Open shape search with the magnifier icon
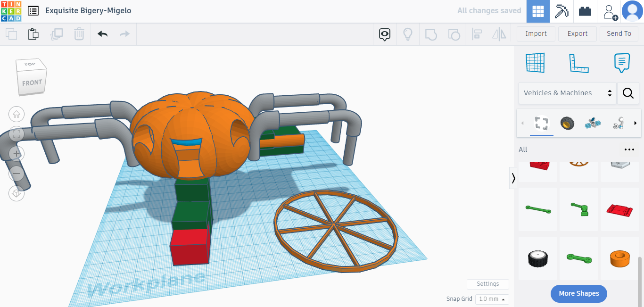This screenshot has width=644, height=307. 628,93
